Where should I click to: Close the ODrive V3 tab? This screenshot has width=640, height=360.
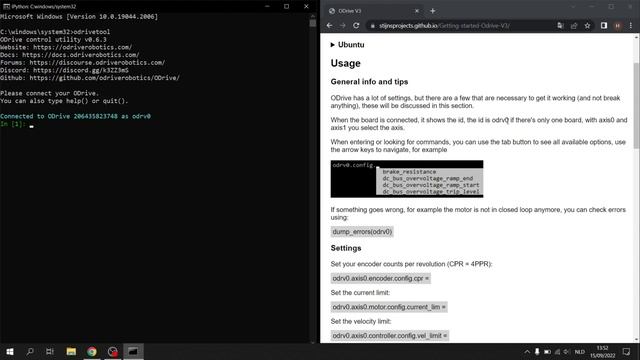point(417,11)
